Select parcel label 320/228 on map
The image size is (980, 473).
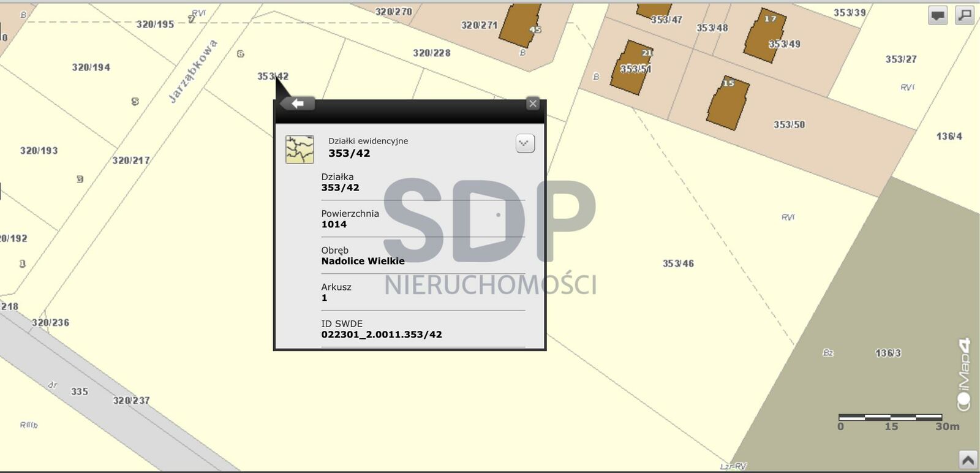[432, 53]
